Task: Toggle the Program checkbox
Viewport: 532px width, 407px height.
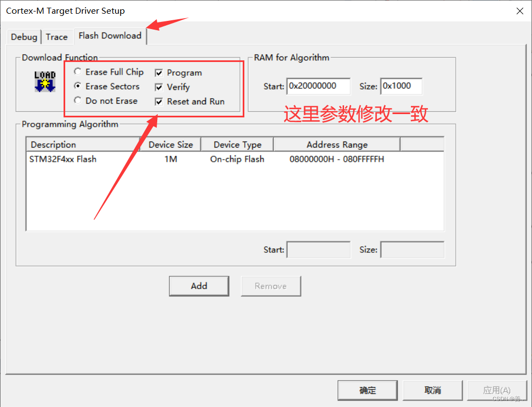Action: coord(158,72)
